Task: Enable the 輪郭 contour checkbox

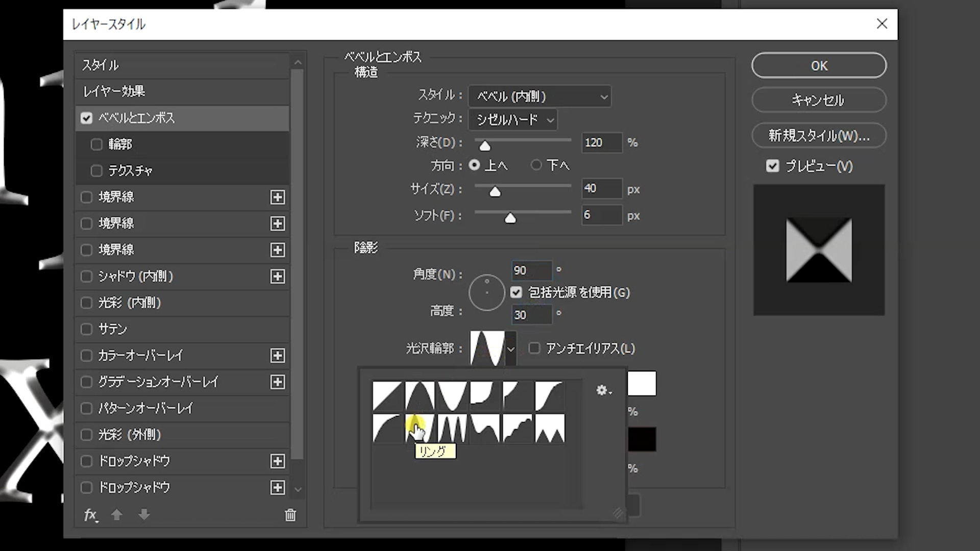Action: coord(96,144)
